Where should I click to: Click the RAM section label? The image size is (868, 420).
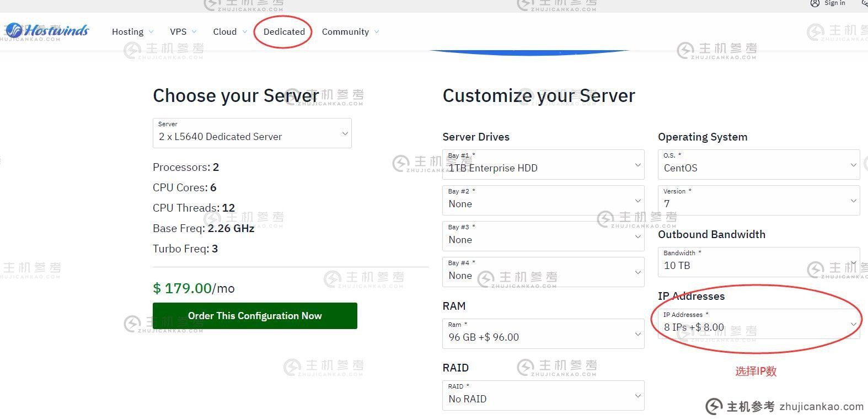454,306
